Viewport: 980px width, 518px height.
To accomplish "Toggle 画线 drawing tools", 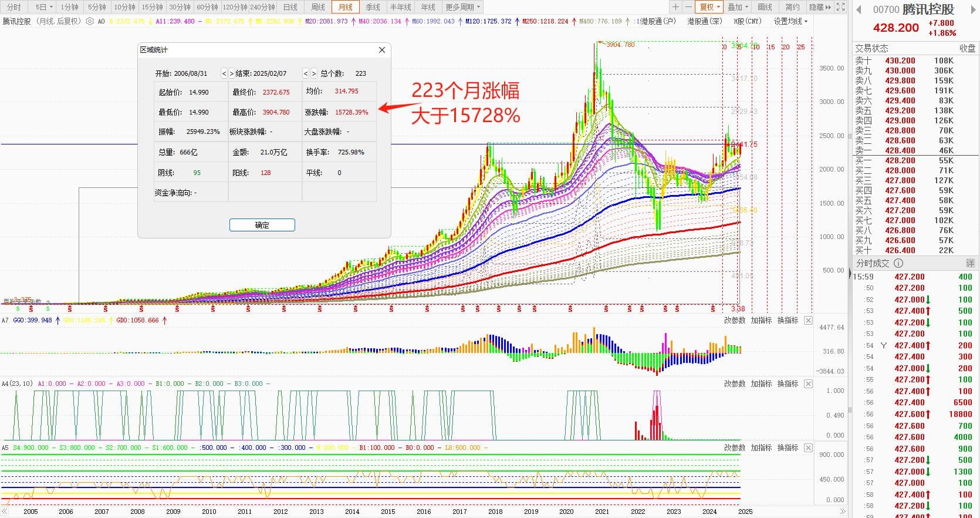I will (x=765, y=7).
